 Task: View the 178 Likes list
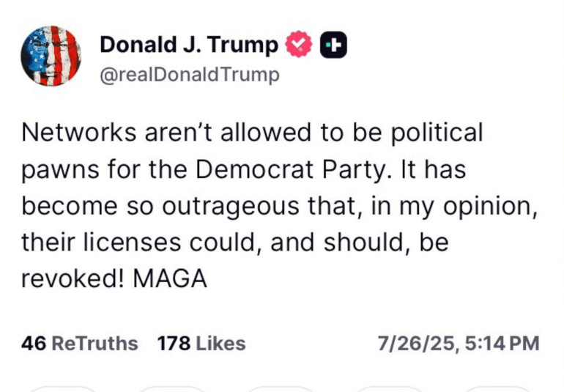(x=201, y=343)
